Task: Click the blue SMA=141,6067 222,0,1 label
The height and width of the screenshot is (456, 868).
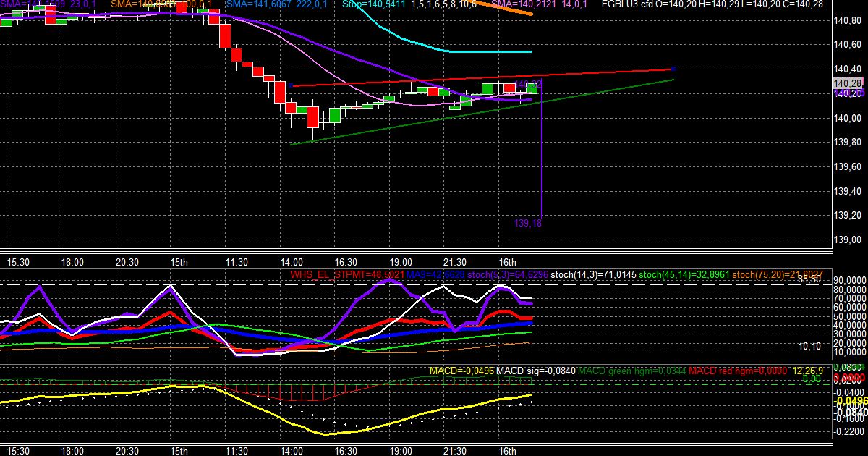Action: tap(276, 4)
